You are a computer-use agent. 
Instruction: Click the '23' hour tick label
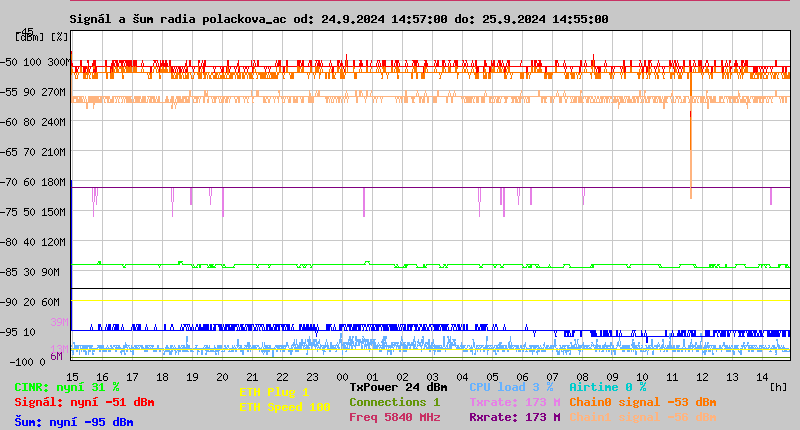point(312,377)
